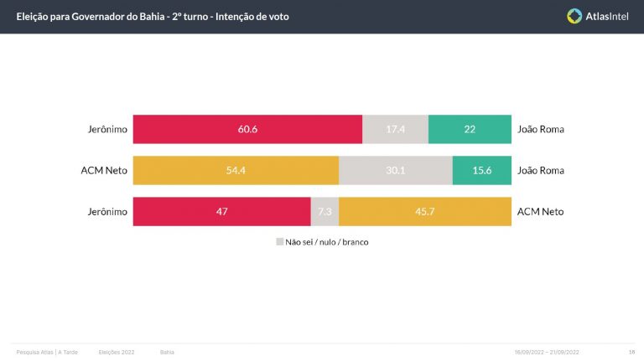The width and height of the screenshot is (644, 361).
Task: Select the red 47 Jerônimo bar segment
Action: 221,212
